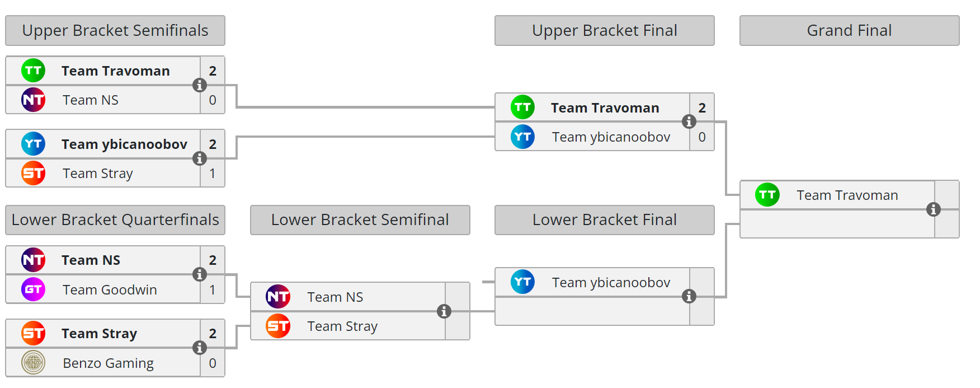The height and width of the screenshot is (388, 980).
Task: Click Benzo Gaming team logo
Action: (34, 363)
